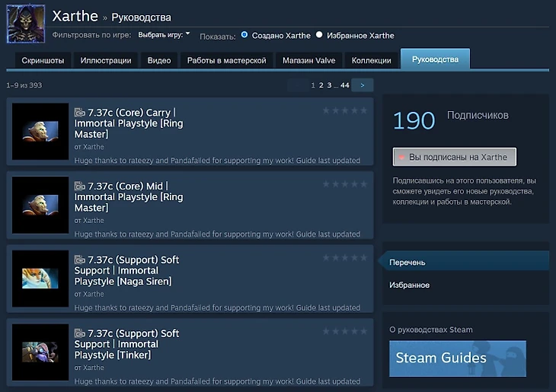Click guide icon beside 7.37c (Core) Mid title

click(x=79, y=186)
